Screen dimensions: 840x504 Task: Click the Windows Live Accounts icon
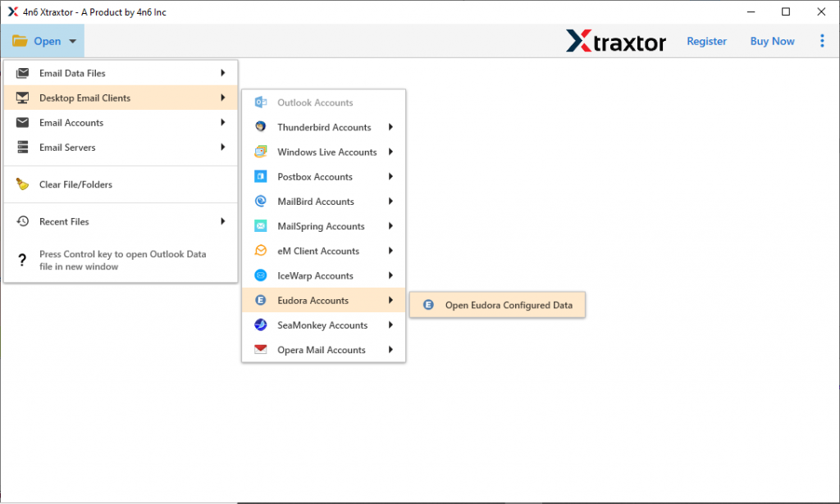[261, 152]
